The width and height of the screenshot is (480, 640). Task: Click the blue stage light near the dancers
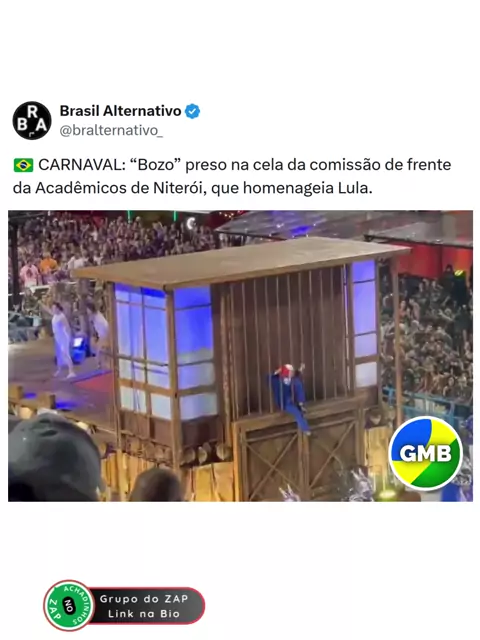(x=80, y=348)
